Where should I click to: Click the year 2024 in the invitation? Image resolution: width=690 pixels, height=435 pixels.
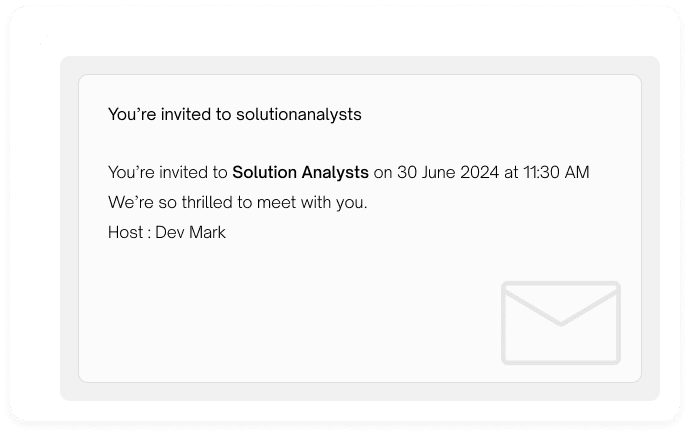pos(479,172)
